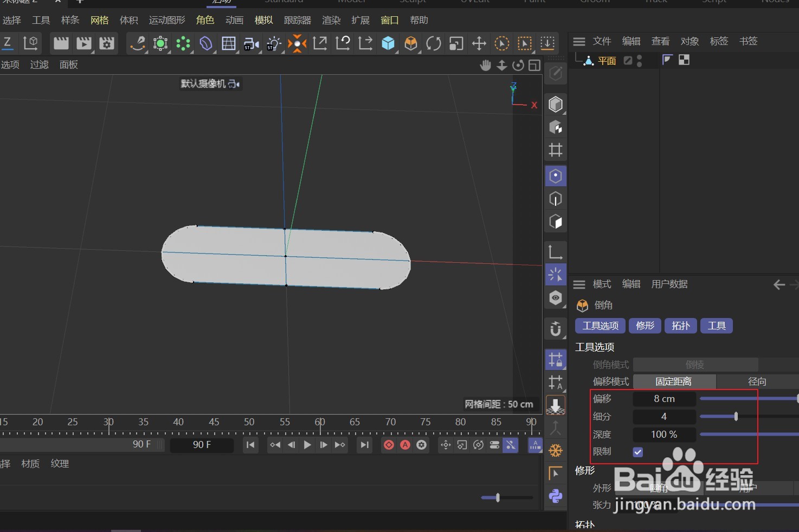Image resolution: width=799 pixels, height=532 pixels.
Task: Select the rectangle selection tool icon
Action: pyautogui.click(x=525, y=43)
